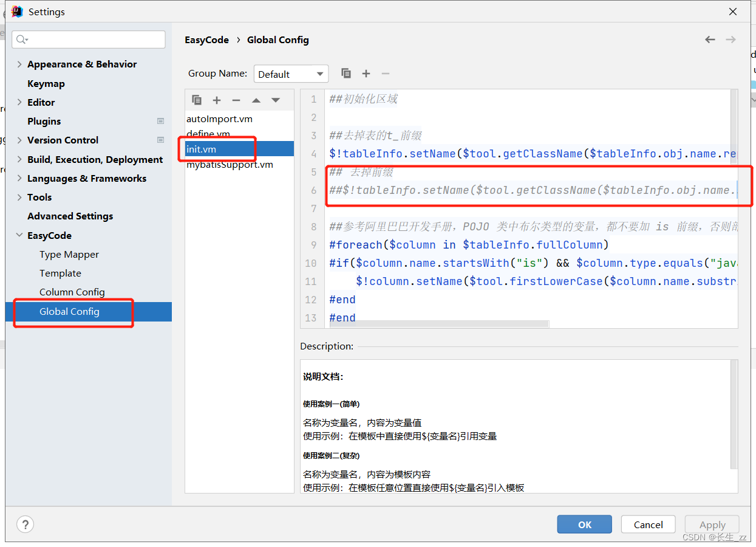Open Advanced Settings page

click(x=70, y=216)
